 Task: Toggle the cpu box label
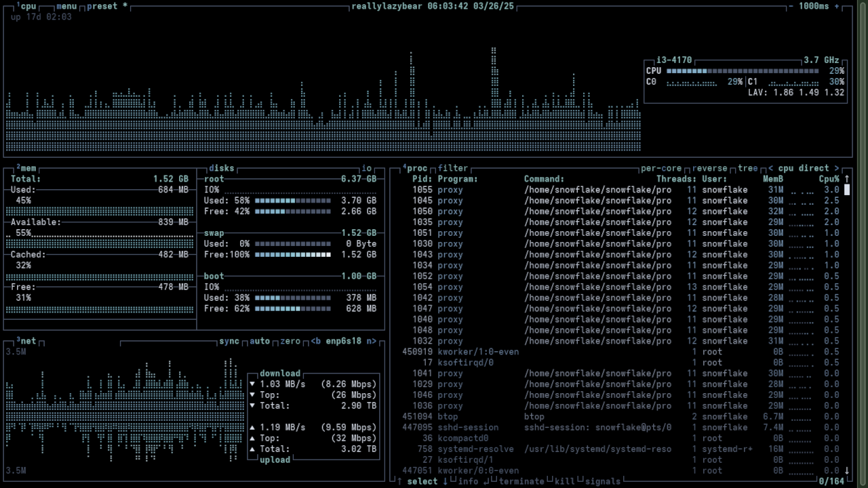[x=26, y=6]
